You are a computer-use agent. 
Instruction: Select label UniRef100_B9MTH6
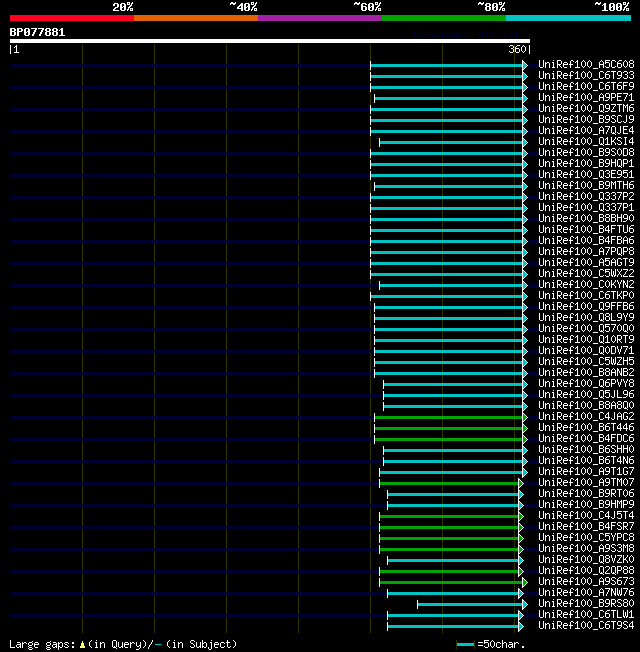586,185
